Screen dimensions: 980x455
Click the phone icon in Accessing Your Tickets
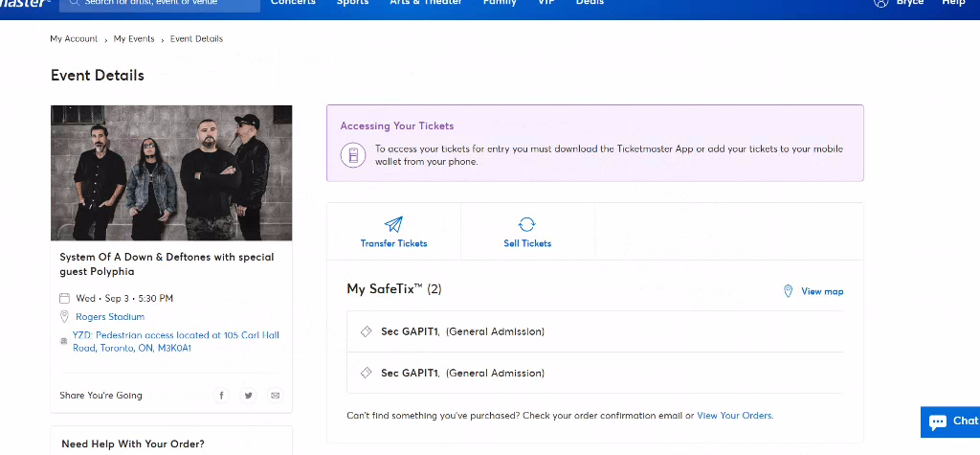pos(353,155)
